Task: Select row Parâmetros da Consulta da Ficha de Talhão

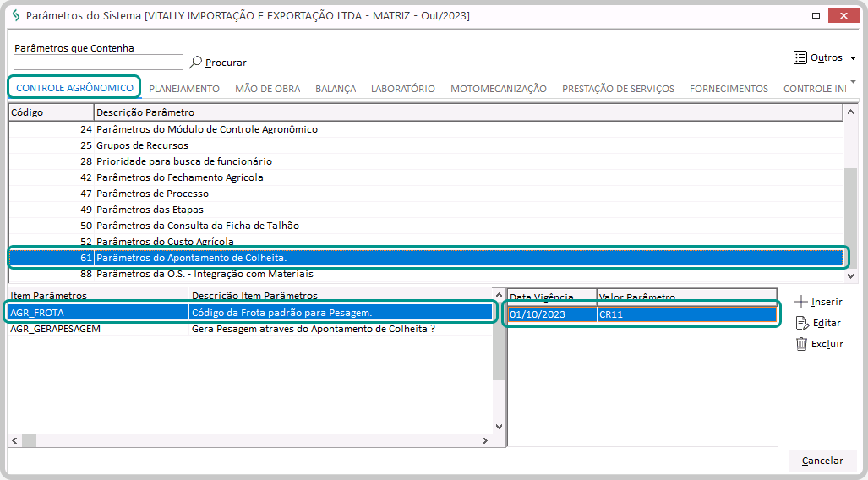Action: (426, 226)
